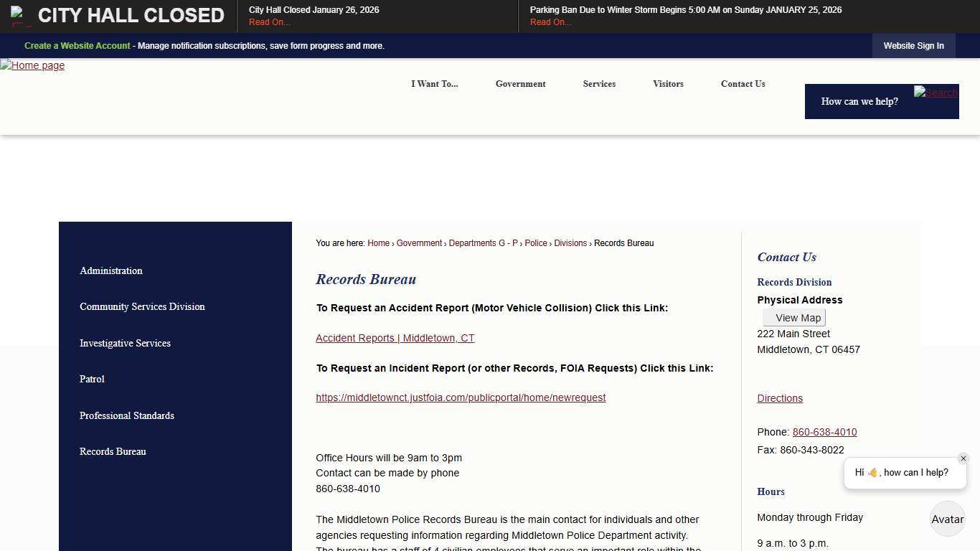Expand the Visitors menu

pos(668,84)
